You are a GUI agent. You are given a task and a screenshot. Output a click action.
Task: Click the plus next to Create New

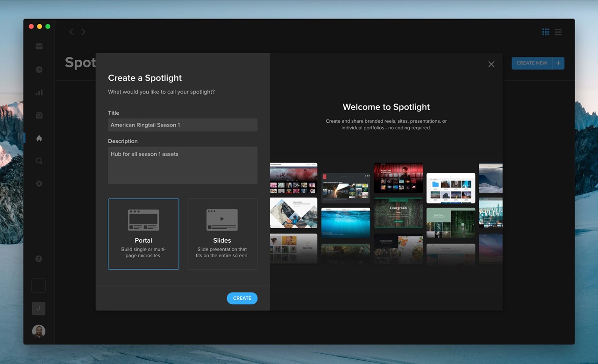[558, 63]
